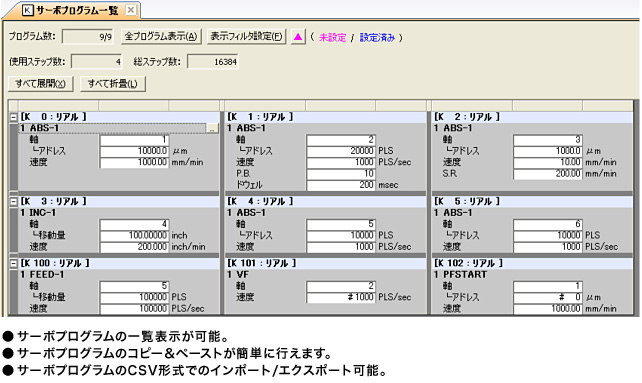Click K2 軸 field with value 3
Image resolution: width=642 pixels, height=383 pixels.
click(x=548, y=140)
